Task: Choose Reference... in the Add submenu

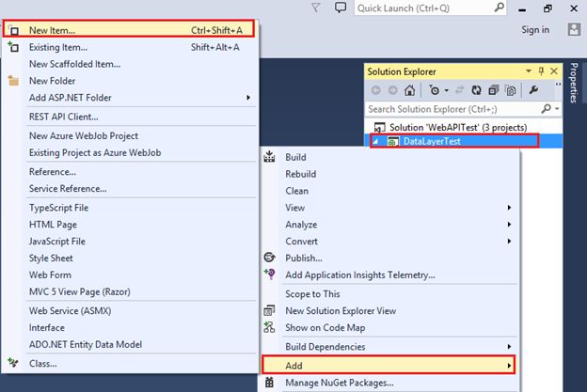Action: point(129,172)
